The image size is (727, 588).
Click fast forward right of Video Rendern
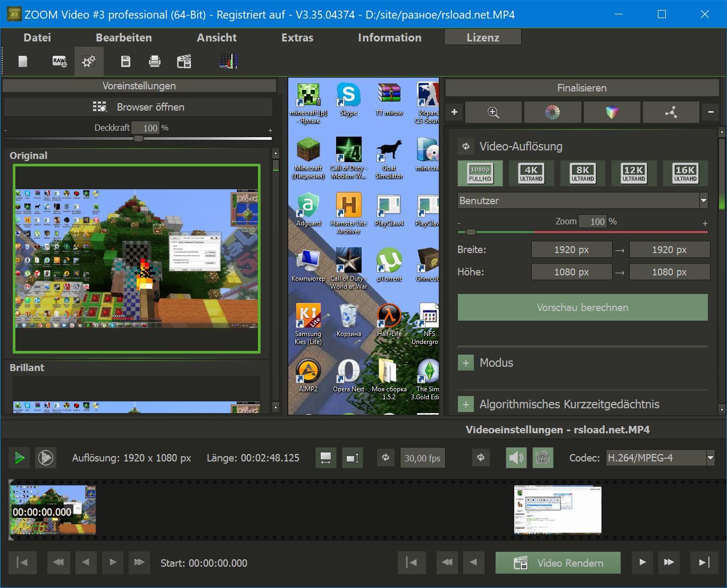(x=669, y=562)
